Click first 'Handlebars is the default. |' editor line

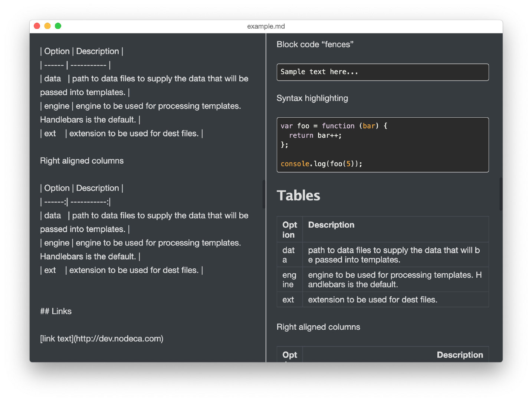pos(90,120)
